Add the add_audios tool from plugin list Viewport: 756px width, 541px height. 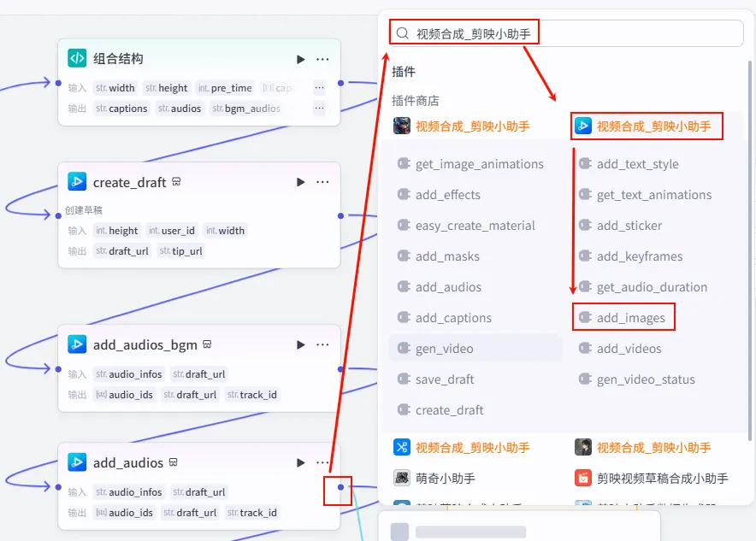point(440,288)
